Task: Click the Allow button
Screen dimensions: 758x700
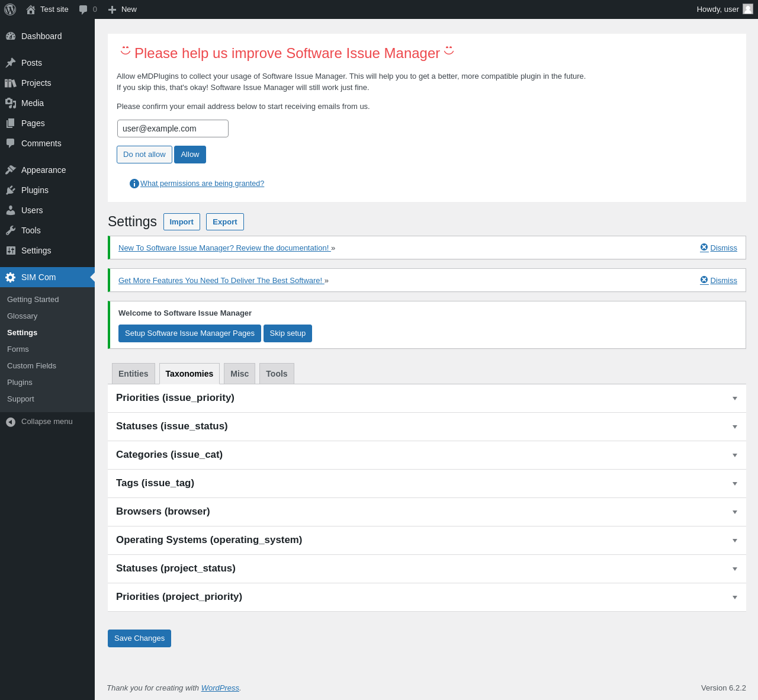Action: click(190, 155)
